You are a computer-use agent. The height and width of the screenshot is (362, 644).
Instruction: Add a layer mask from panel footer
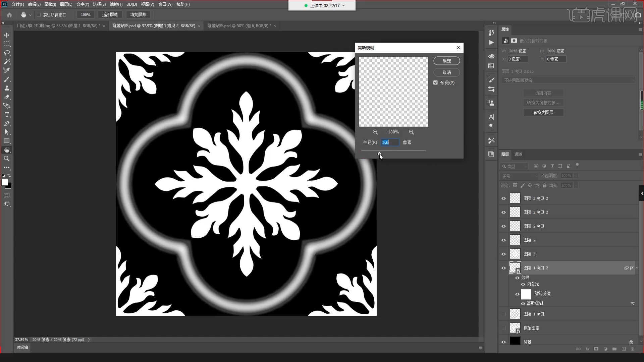pyautogui.click(x=596, y=349)
